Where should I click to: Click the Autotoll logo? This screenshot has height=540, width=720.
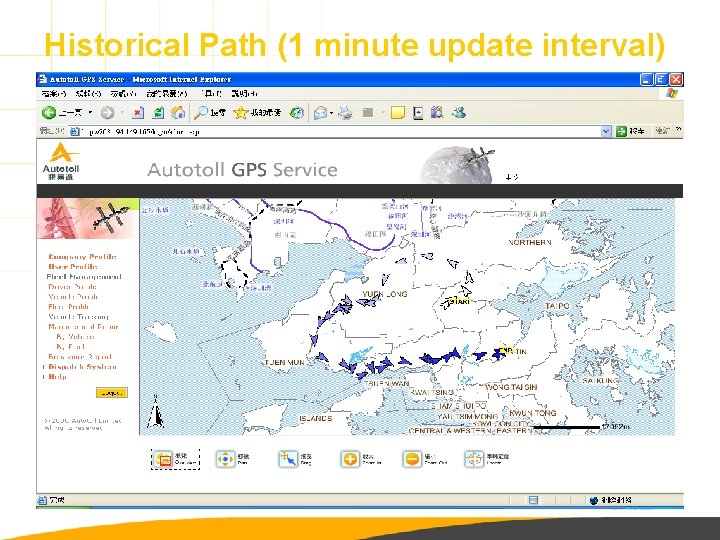62,161
